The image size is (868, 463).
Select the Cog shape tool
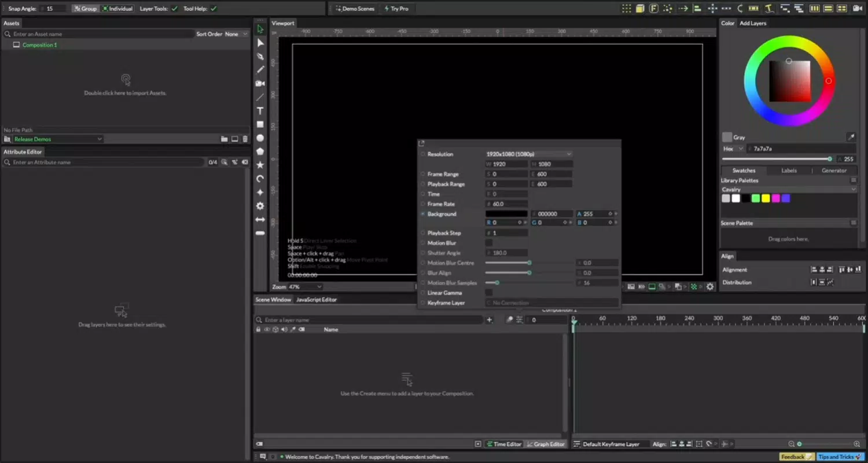260,205
